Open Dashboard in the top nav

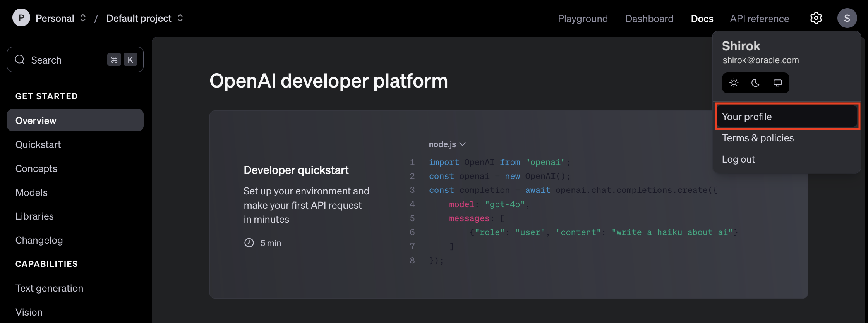click(649, 19)
